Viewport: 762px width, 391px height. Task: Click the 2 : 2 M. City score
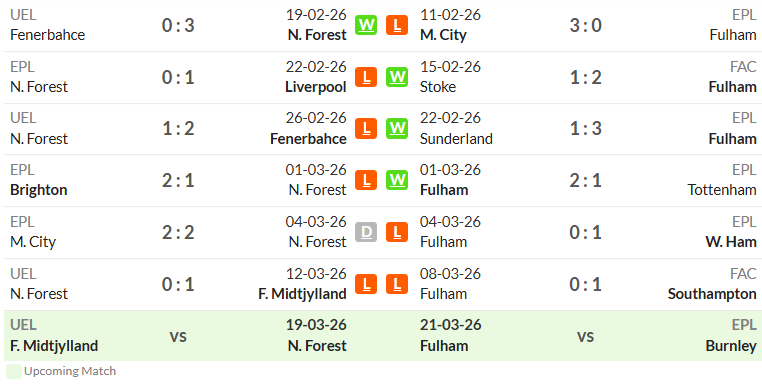pyautogui.click(x=178, y=232)
